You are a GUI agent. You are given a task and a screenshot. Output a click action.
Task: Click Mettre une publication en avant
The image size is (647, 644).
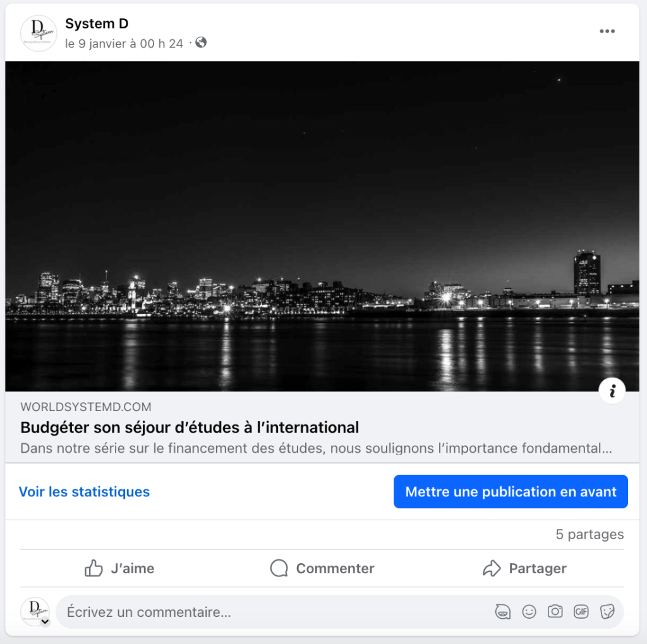coord(511,492)
